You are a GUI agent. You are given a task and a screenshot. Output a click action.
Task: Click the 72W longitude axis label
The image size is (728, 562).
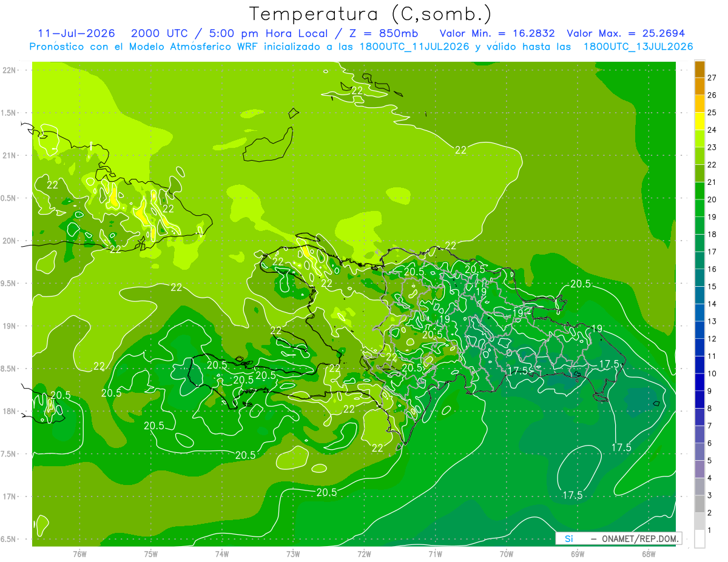click(364, 554)
